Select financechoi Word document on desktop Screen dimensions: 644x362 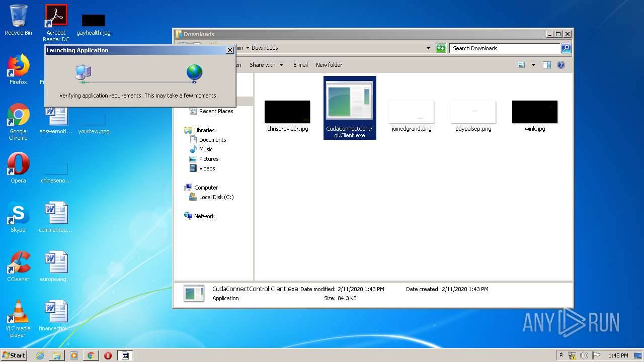coord(56,316)
